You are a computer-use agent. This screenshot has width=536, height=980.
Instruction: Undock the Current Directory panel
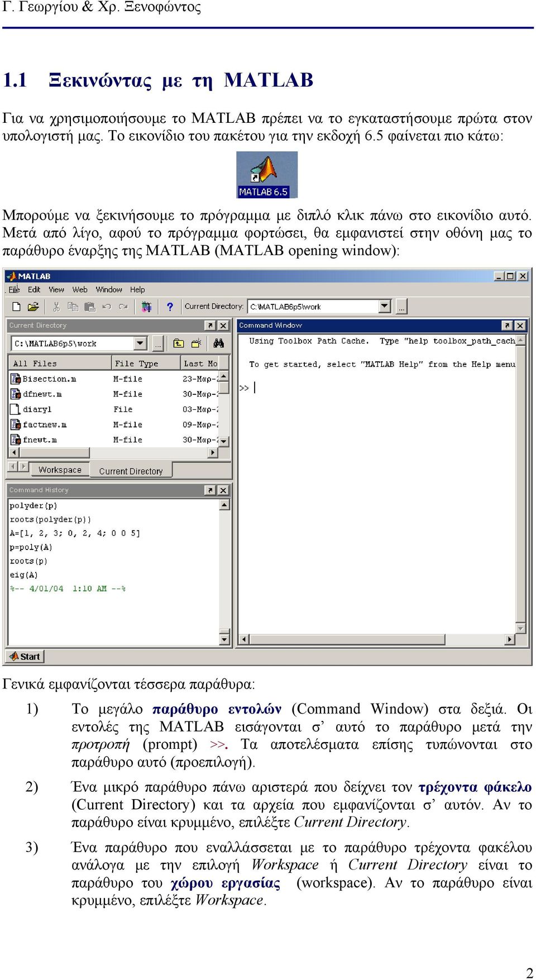pyautogui.click(x=210, y=325)
